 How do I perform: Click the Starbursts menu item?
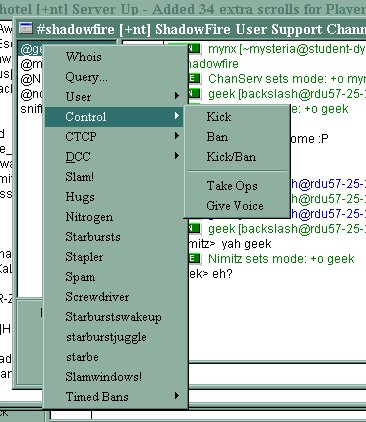(113, 237)
